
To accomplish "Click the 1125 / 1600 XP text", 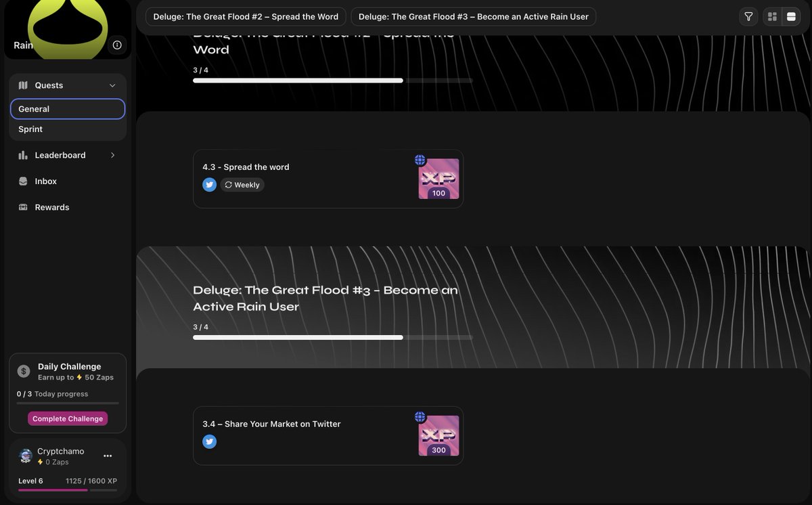I will (91, 481).
